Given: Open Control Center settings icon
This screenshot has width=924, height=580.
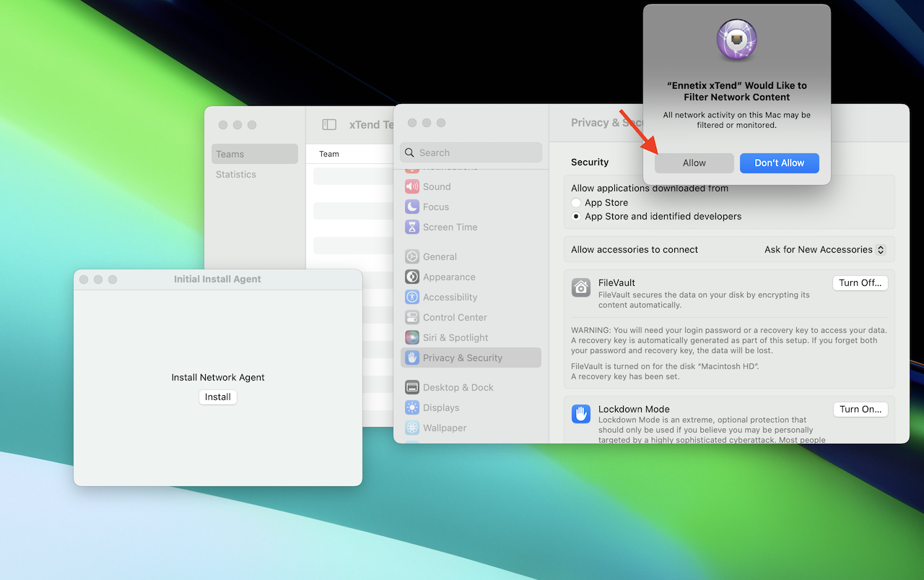Looking at the screenshot, I should (412, 317).
